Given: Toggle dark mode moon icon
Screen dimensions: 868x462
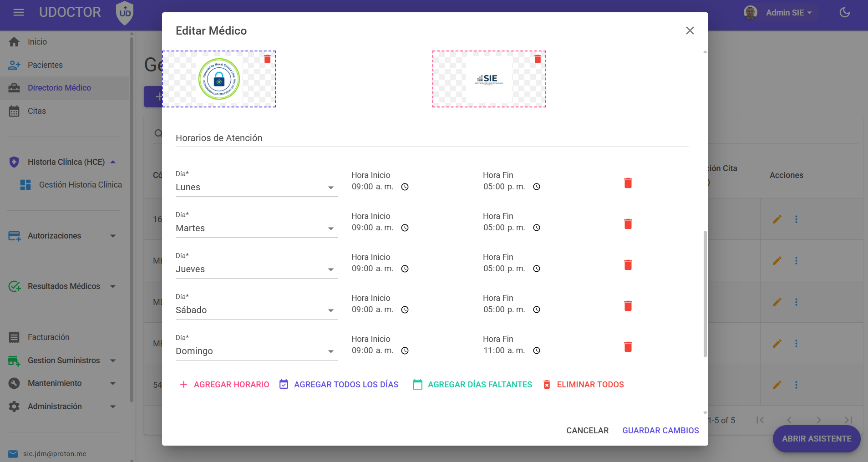Looking at the screenshot, I should point(845,12).
